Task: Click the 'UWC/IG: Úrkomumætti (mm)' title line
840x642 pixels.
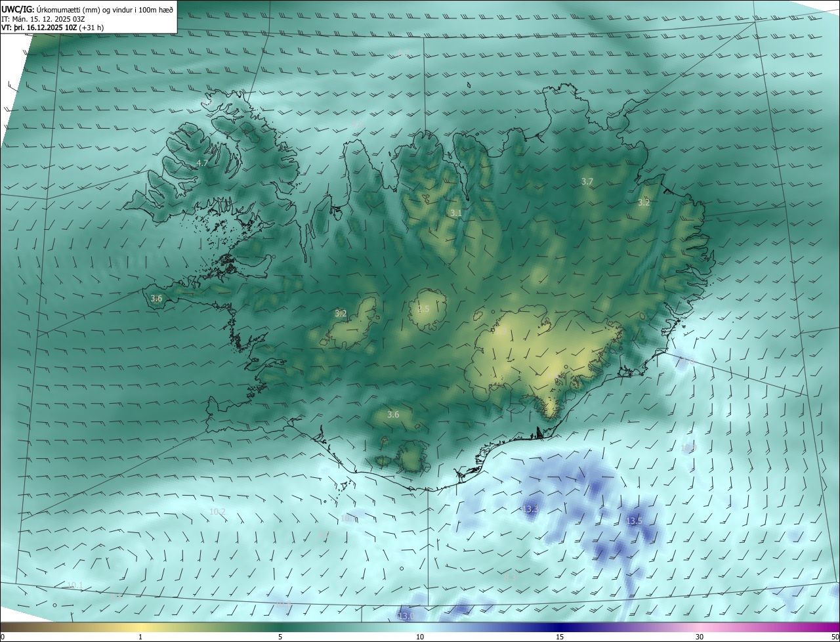Action: (87, 9)
